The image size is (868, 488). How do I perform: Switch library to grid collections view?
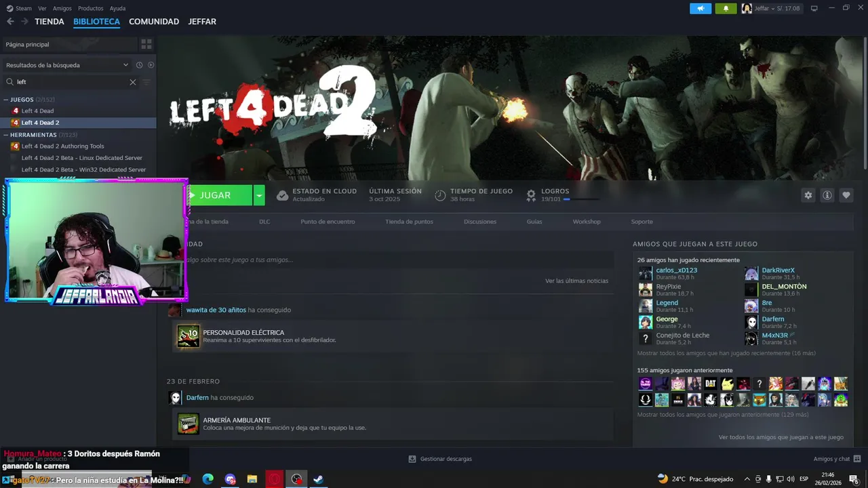coord(146,44)
